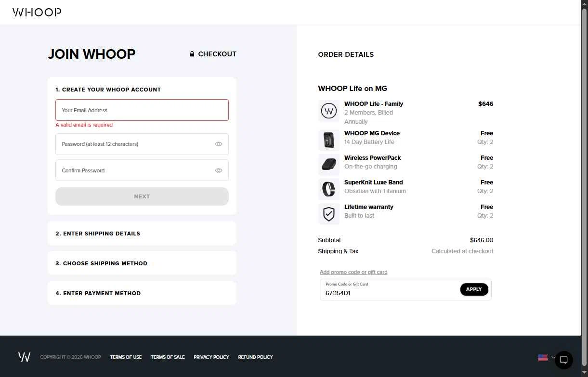Click the $646 plan price

tap(485, 104)
